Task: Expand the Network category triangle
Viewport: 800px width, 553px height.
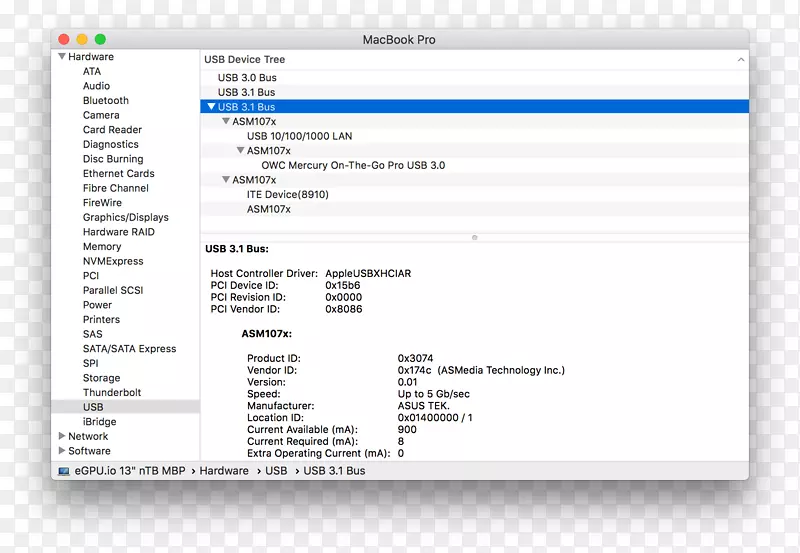Action: [x=62, y=437]
